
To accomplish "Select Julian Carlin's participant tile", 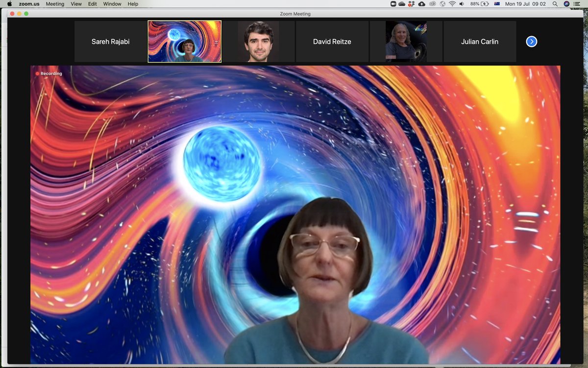I will tap(480, 42).
